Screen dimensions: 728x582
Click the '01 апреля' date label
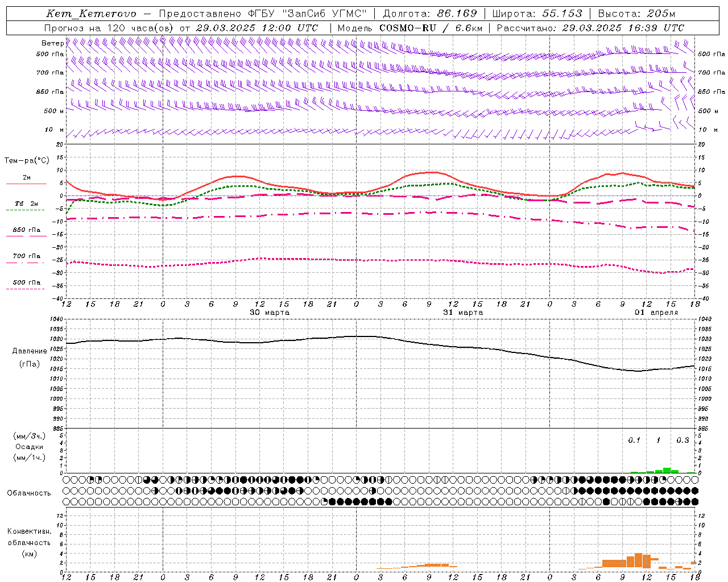point(657,313)
